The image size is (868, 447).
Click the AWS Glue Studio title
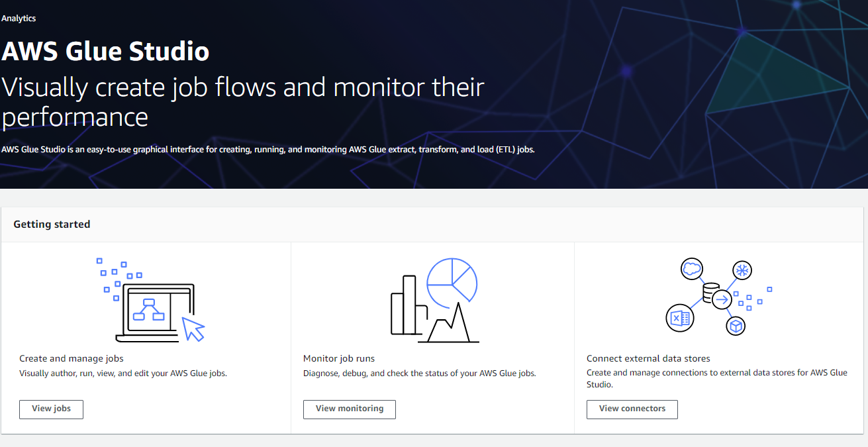105,52
